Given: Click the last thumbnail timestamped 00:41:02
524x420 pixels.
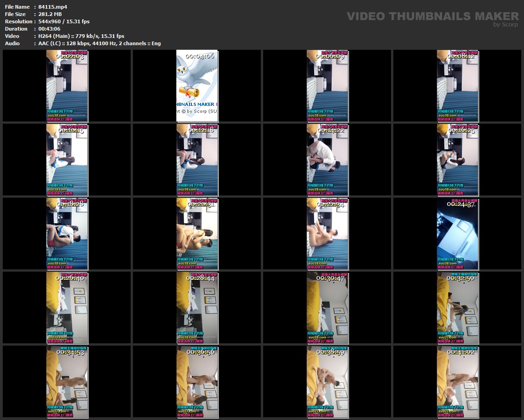Looking at the screenshot, I should pos(457,382).
